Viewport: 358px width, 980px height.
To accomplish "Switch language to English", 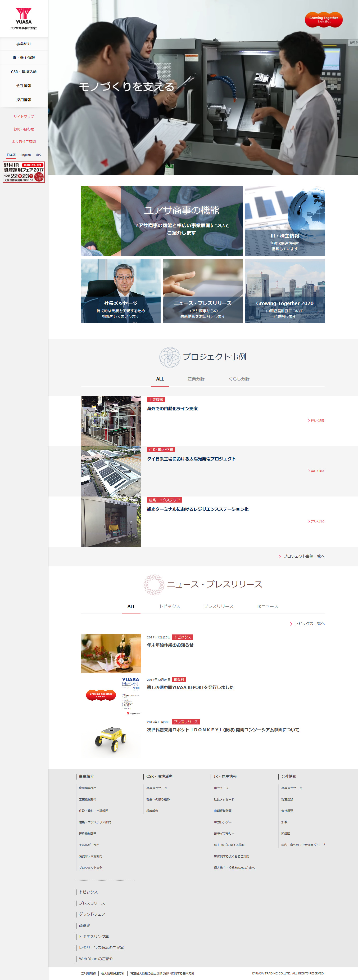I will [x=26, y=155].
